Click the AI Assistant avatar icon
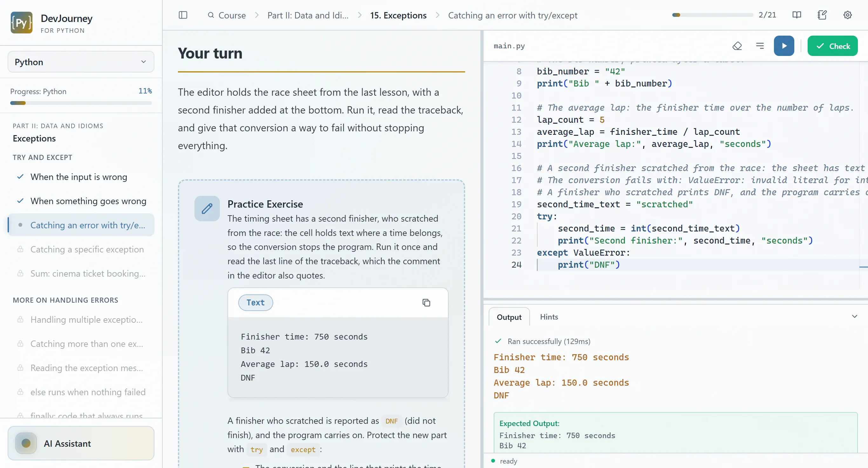The height and width of the screenshot is (468, 868). point(26,443)
